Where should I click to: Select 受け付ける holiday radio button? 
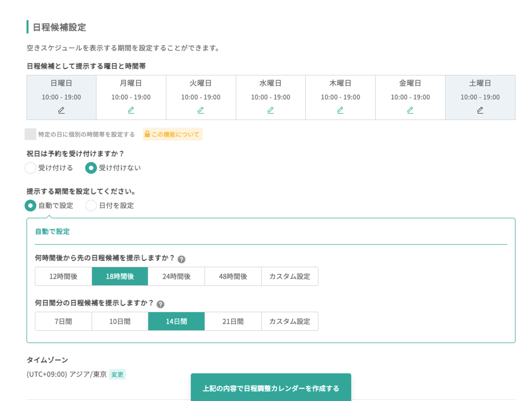click(x=30, y=168)
